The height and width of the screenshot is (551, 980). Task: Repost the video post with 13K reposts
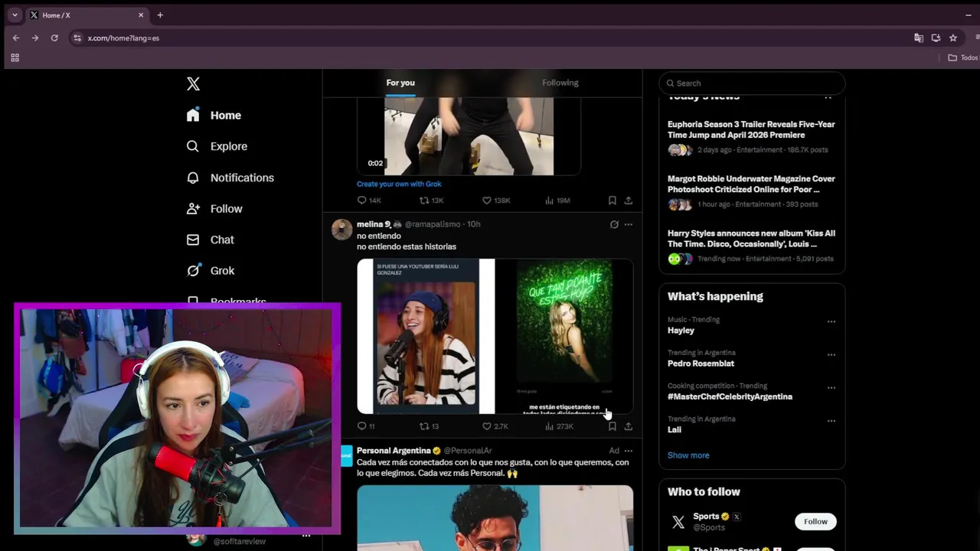coord(431,201)
